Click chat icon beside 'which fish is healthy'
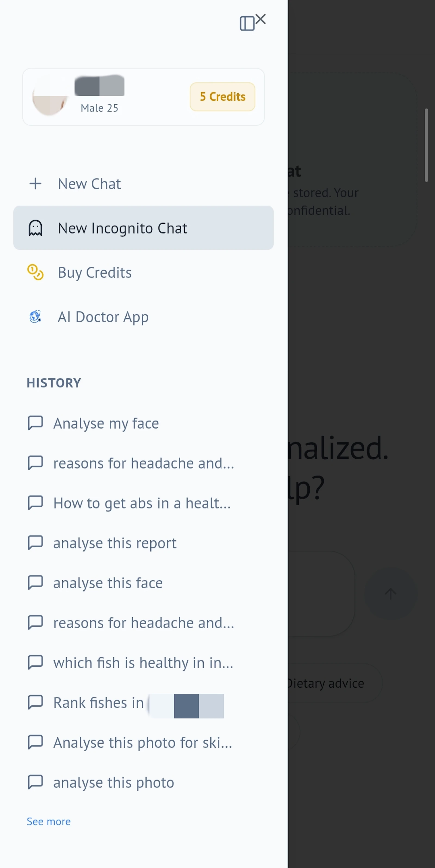435x868 pixels. [35, 663]
